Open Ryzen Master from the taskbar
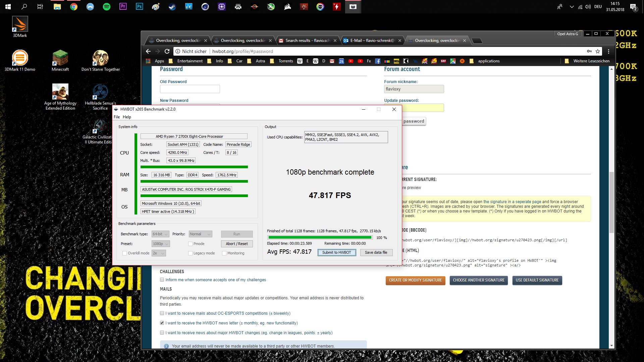The height and width of the screenshot is (362, 644). [x=255, y=6]
